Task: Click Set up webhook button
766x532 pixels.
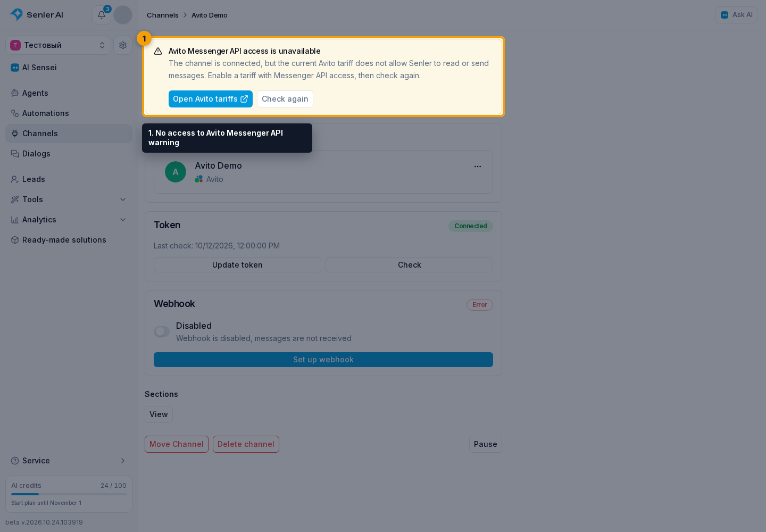Action: point(323,360)
